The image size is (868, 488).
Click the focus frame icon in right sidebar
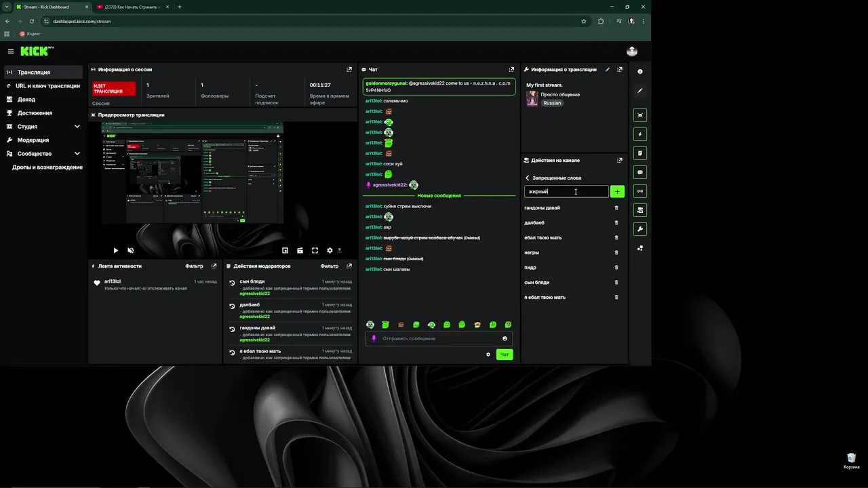(x=640, y=115)
